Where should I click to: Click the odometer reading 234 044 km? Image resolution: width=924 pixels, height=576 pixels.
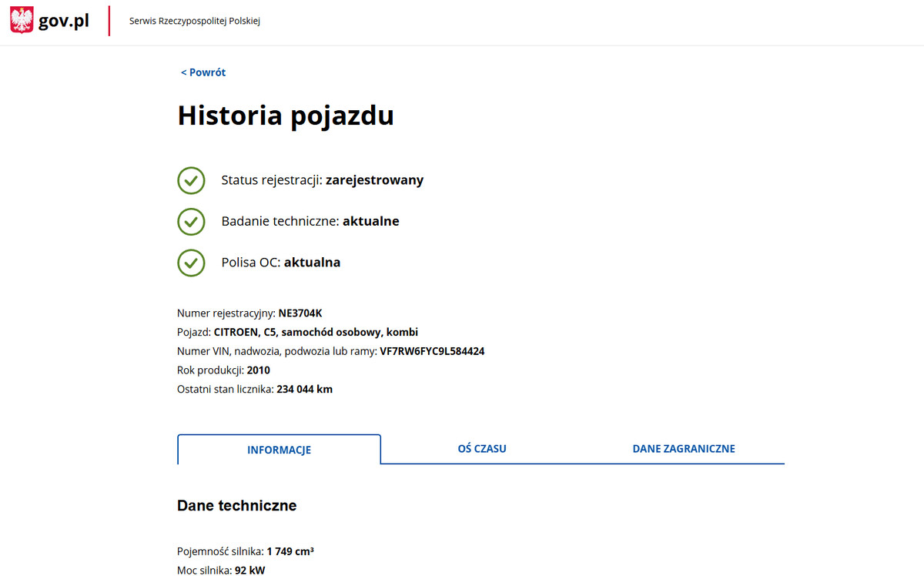(x=304, y=390)
